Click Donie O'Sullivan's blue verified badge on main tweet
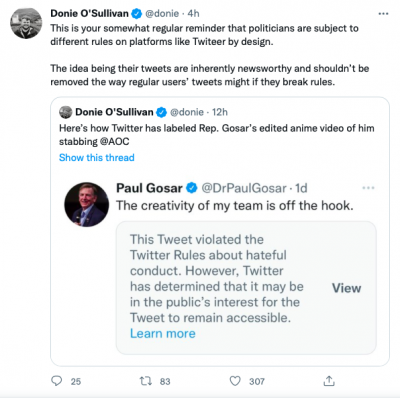Viewport: 400px width, 398px height. click(137, 14)
